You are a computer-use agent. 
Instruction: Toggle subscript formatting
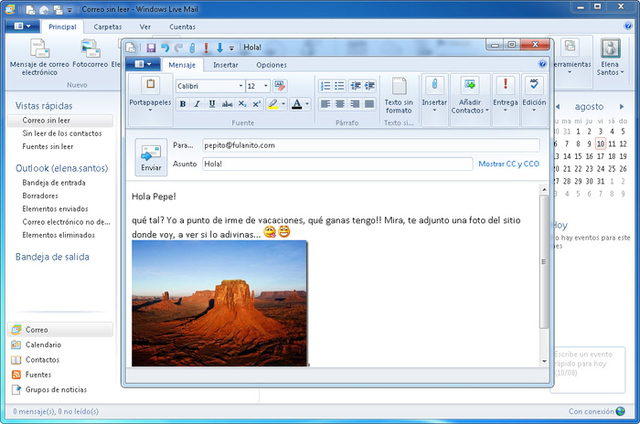coord(242,104)
